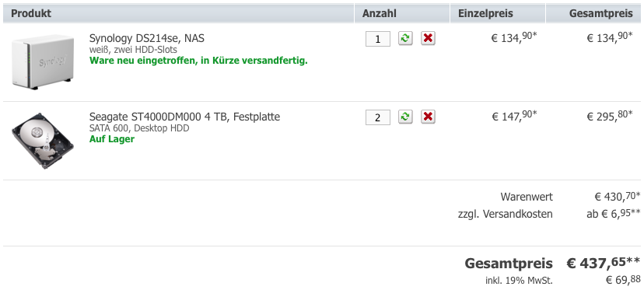This screenshot has height=290, width=644.
Task: Refresh quantity for Synology DS214se NAS
Action: 405,38
